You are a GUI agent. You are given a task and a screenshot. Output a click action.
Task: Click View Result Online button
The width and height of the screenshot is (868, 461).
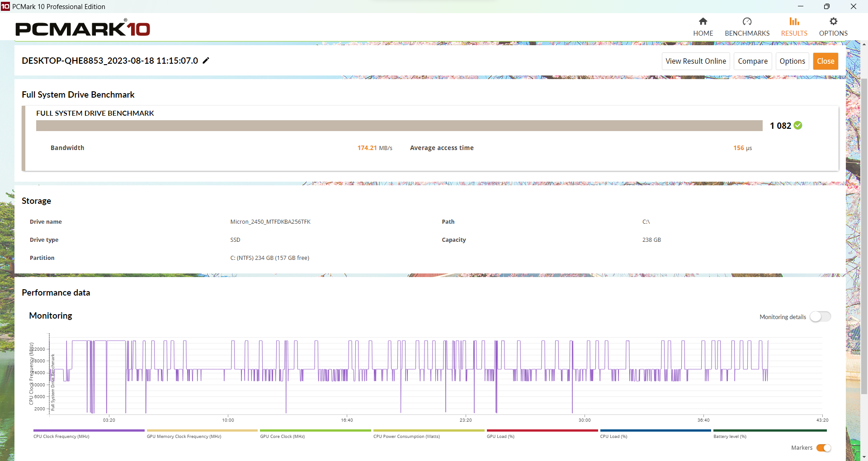point(696,61)
